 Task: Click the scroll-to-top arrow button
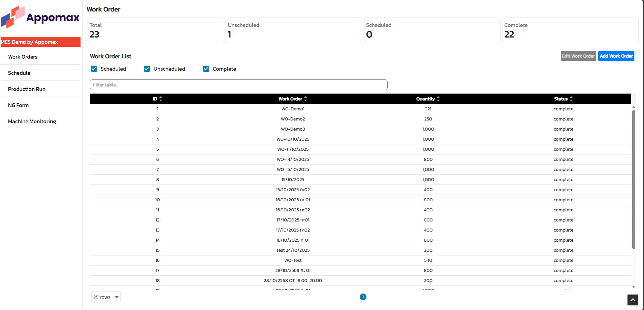[633, 300]
